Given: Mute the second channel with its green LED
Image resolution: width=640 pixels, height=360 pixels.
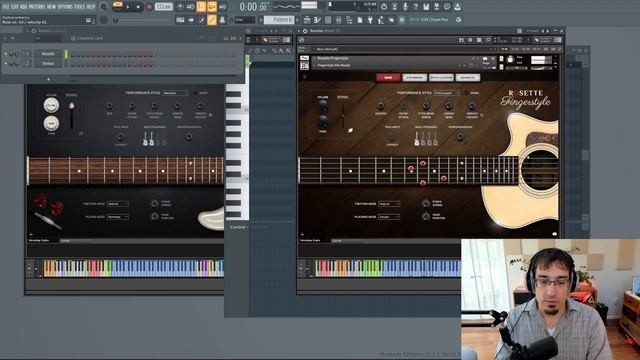Looking at the screenshot, I should pos(6,64).
